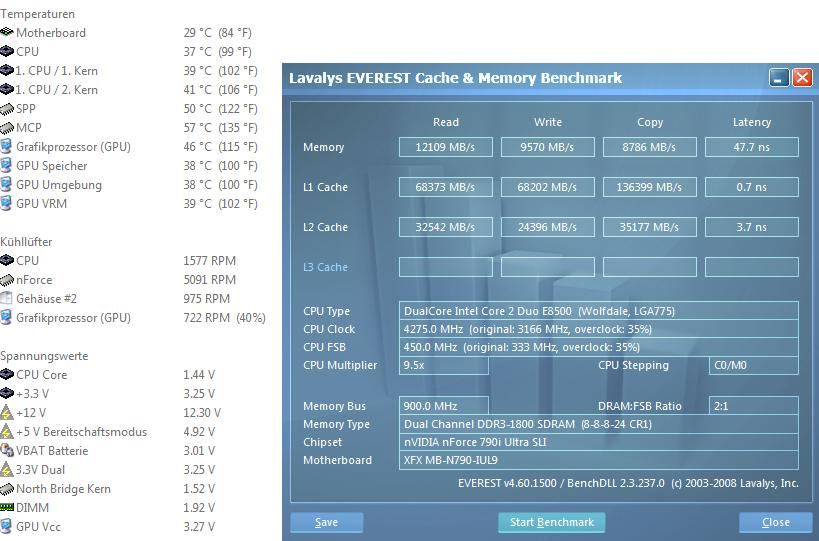Click the L2 Cache Read value 32542 MB/s
The width and height of the screenshot is (819, 541).
coord(446,227)
